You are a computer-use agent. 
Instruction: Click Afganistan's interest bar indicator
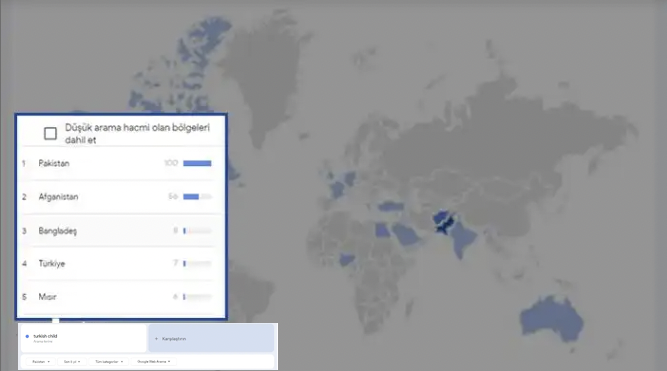tap(197, 197)
